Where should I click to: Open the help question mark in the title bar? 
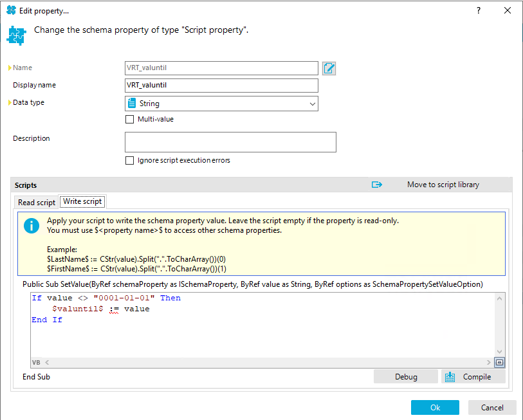479,10
